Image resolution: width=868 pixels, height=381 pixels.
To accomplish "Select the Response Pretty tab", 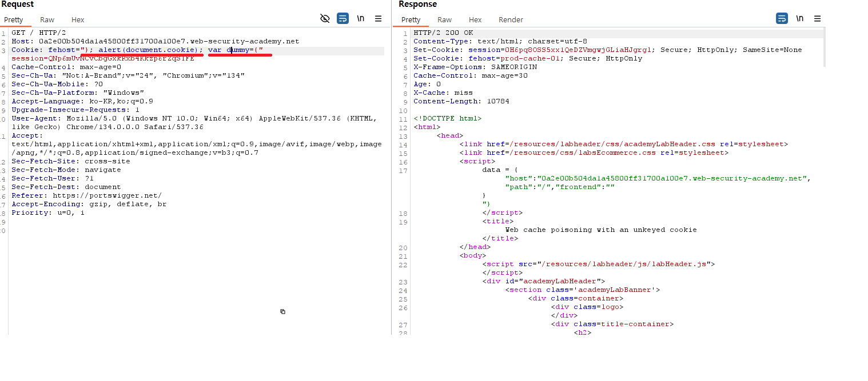I will (411, 20).
